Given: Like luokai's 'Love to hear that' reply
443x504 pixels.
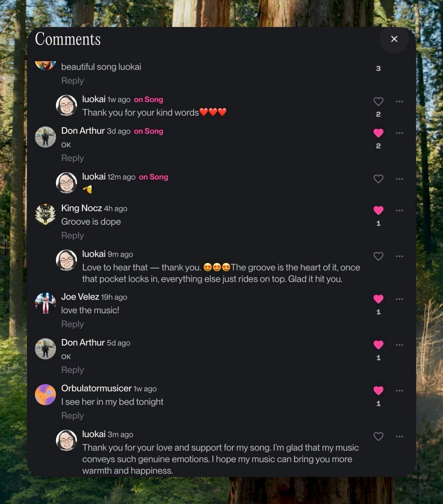Looking at the screenshot, I should pyautogui.click(x=378, y=256).
